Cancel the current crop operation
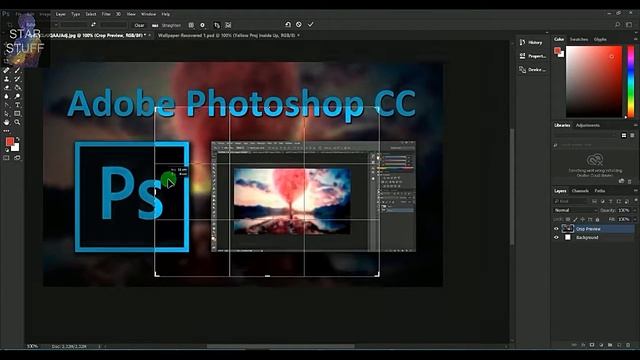This screenshot has height=360, width=640. pyautogui.click(x=299, y=24)
